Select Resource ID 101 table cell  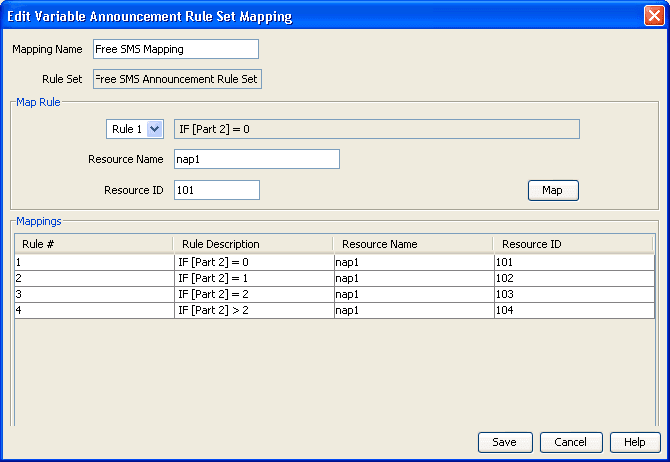[574, 262]
